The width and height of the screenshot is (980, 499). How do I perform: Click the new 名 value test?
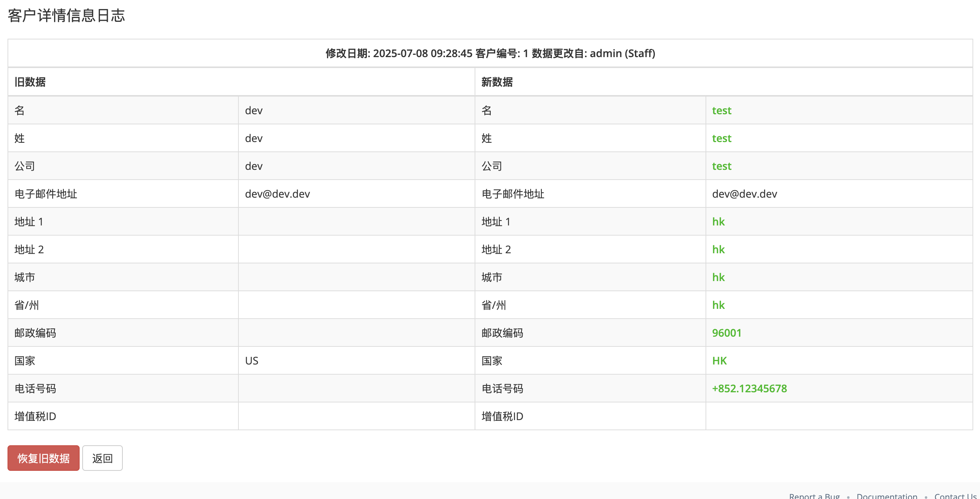click(721, 110)
